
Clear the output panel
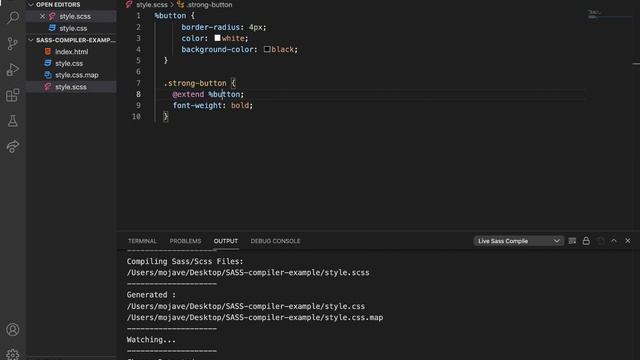coord(572,241)
